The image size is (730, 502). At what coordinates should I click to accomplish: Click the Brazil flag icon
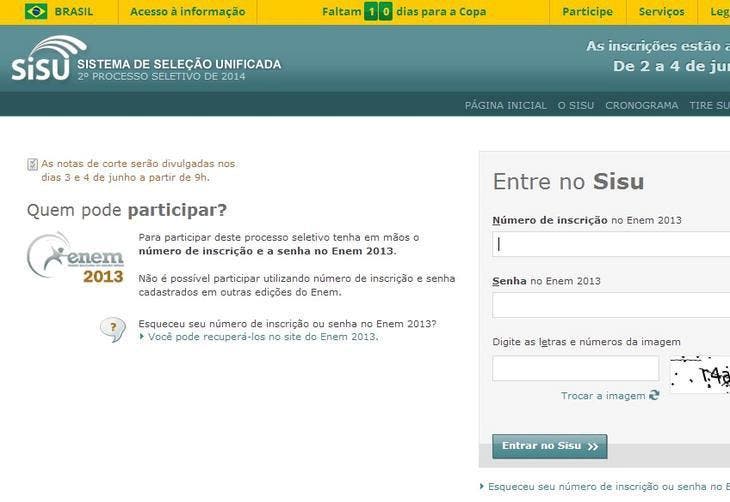tap(36, 11)
